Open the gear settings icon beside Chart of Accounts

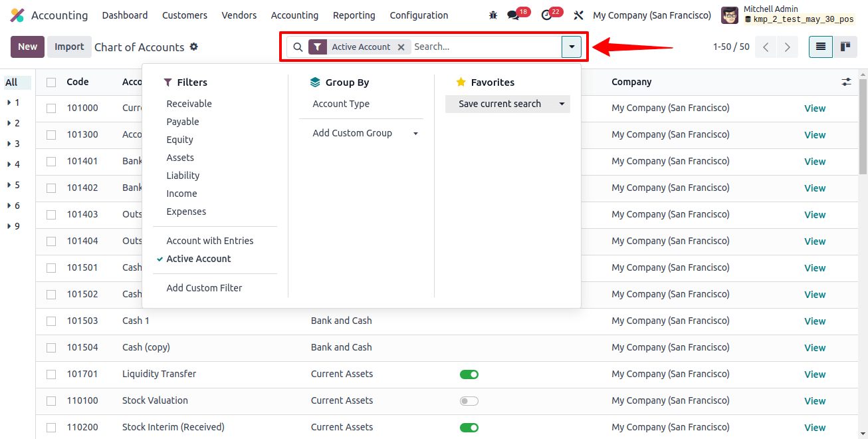[x=194, y=47]
